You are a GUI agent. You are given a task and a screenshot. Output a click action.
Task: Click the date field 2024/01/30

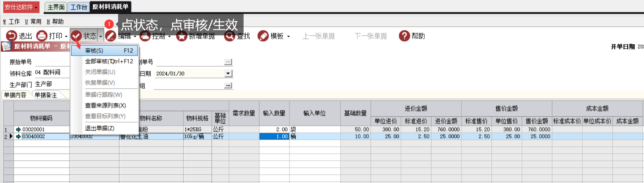[189, 74]
